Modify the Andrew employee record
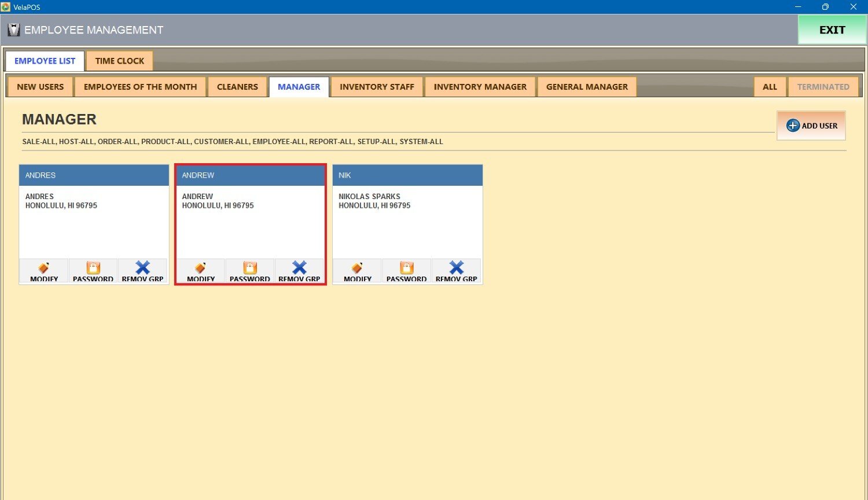The image size is (868, 500). (201, 270)
